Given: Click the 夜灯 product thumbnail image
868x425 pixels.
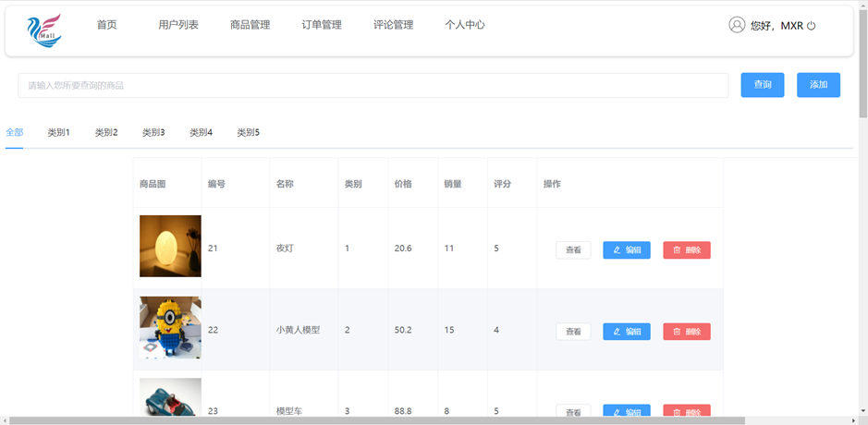Looking at the screenshot, I should tap(170, 247).
